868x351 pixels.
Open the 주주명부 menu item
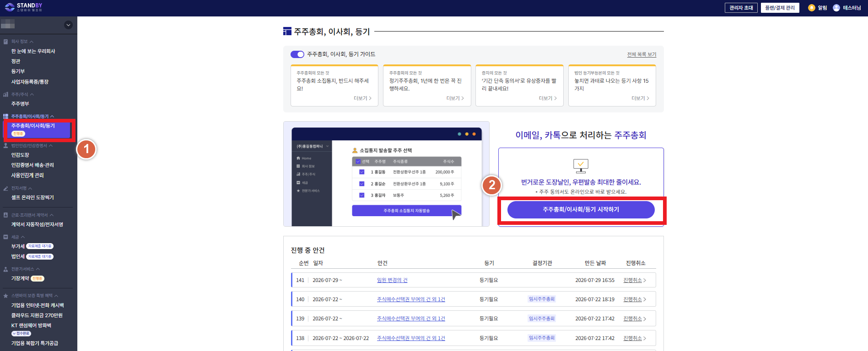point(20,104)
